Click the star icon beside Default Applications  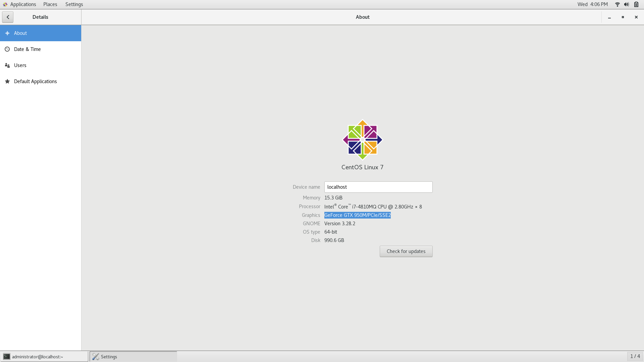coord(7,81)
